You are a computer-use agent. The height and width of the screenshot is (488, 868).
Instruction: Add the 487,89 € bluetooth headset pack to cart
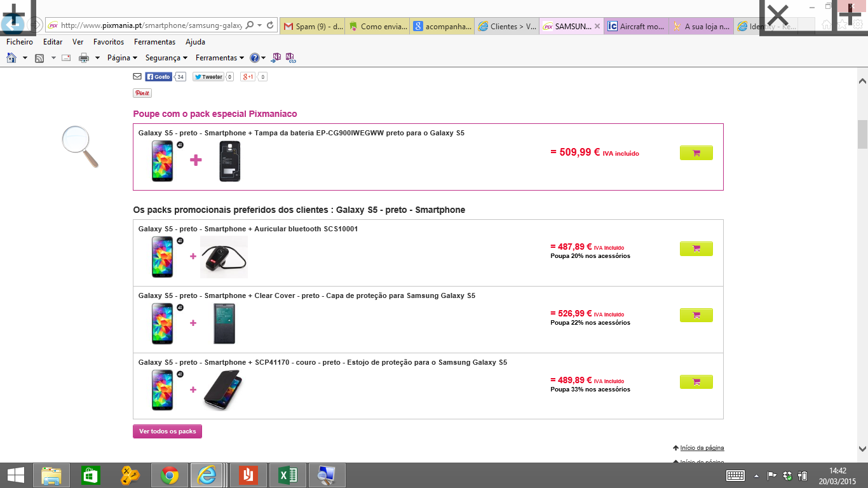pos(696,249)
